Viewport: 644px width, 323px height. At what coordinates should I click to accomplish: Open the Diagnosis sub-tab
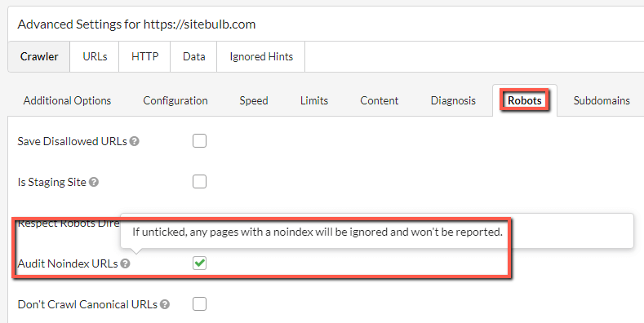(453, 100)
